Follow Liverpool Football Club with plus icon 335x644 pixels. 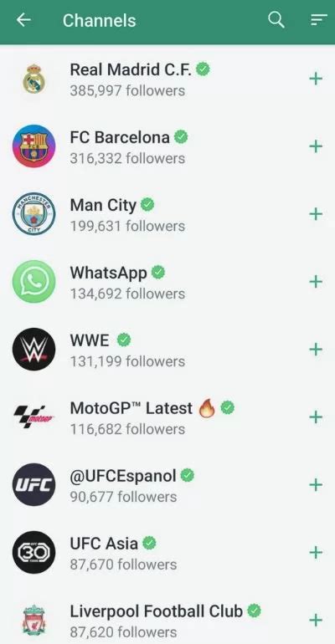(x=316, y=621)
